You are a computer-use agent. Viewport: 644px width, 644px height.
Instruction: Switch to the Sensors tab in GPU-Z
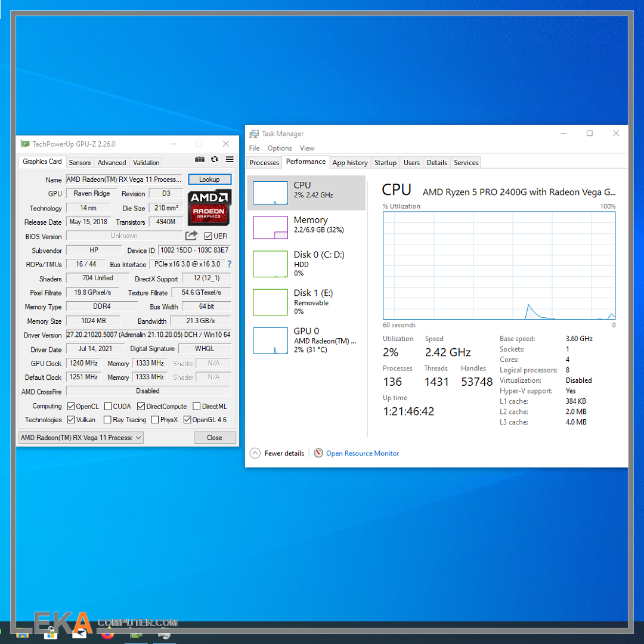click(x=80, y=162)
